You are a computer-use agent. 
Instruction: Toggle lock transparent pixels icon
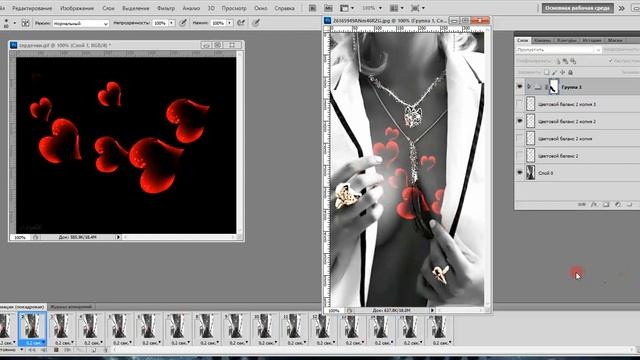[x=546, y=72]
